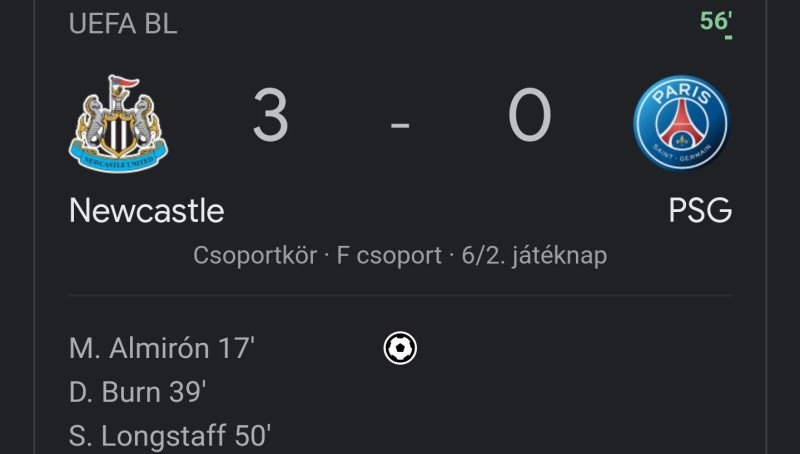The height and width of the screenshot is (454, 800).
Task: Tap Newcastle's score of 3
Action: tap(270, 115)
